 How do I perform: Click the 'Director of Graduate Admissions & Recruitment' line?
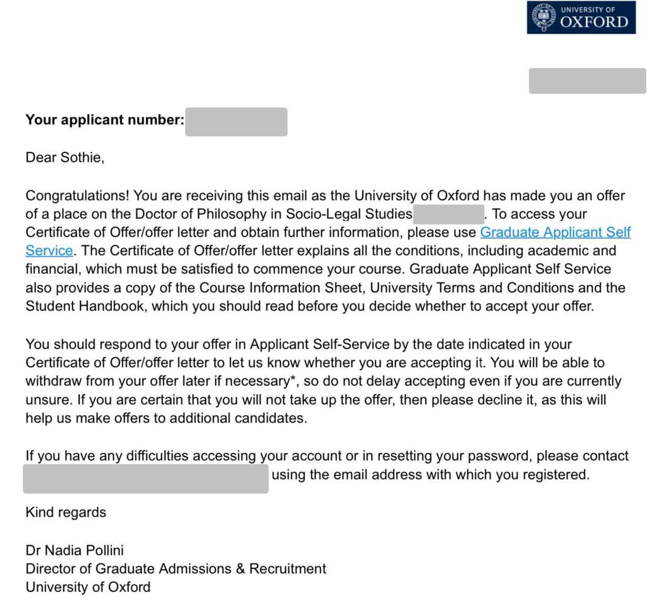(x=176, y=569)
